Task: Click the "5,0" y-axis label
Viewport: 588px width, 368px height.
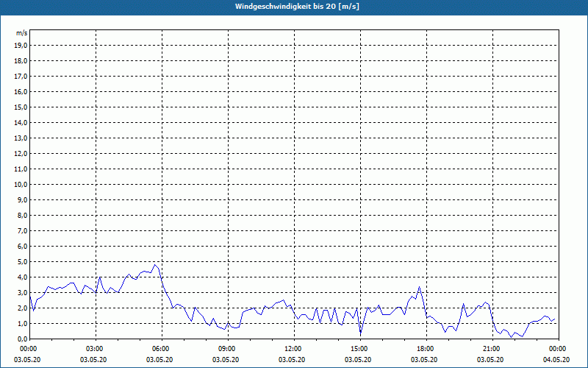Action: pos(23,261)
